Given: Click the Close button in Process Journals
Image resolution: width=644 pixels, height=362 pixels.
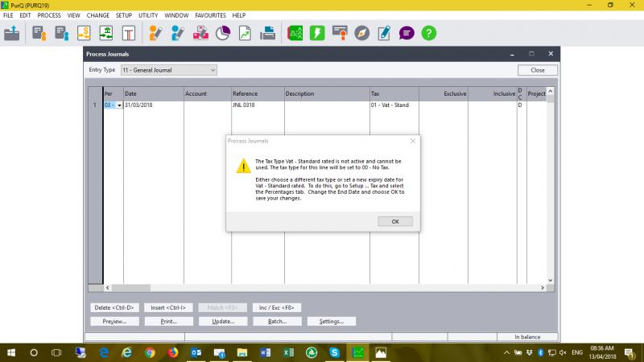Looking at the screenshot, I should pyautogui.click(x=537, y=70).
